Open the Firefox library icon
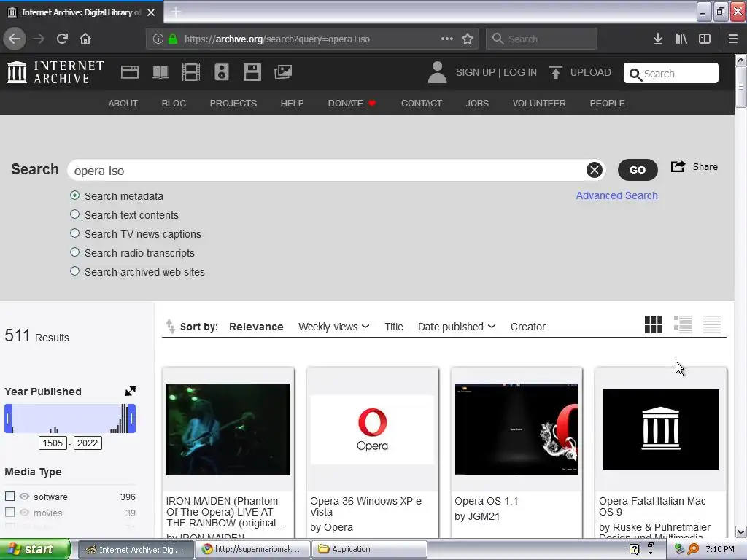This screenshot has width=747, height=560. click(x=681, y=39)
